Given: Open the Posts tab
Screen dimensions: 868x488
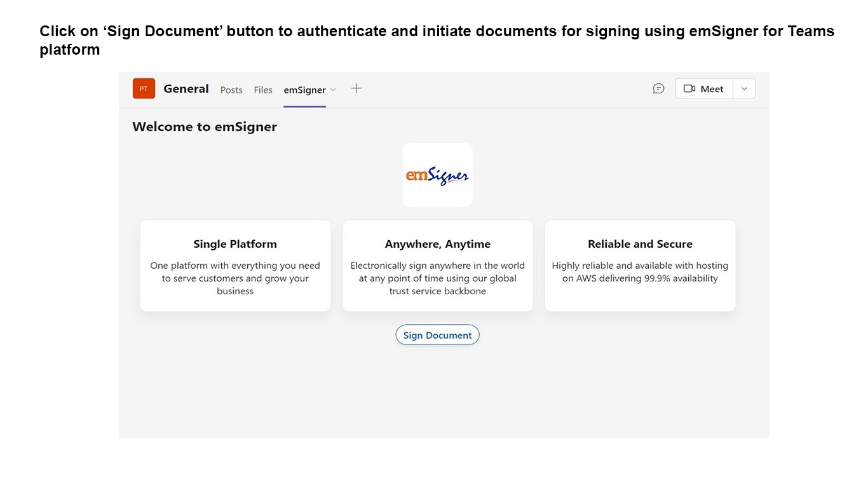Looking at the screenshot, I should click(x=231, y=90).
